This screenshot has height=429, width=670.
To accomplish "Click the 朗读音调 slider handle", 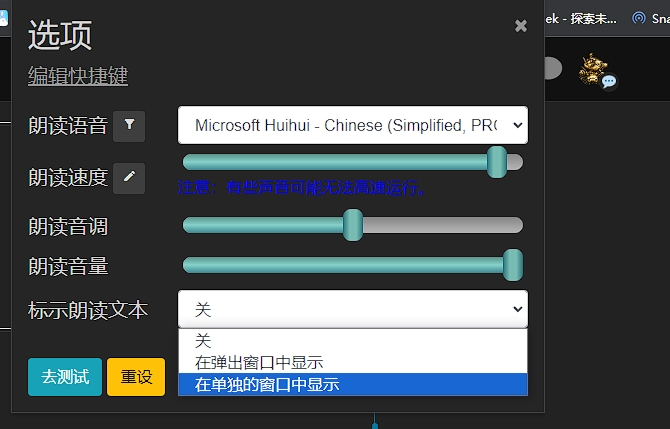I will [x=353, y=225].
